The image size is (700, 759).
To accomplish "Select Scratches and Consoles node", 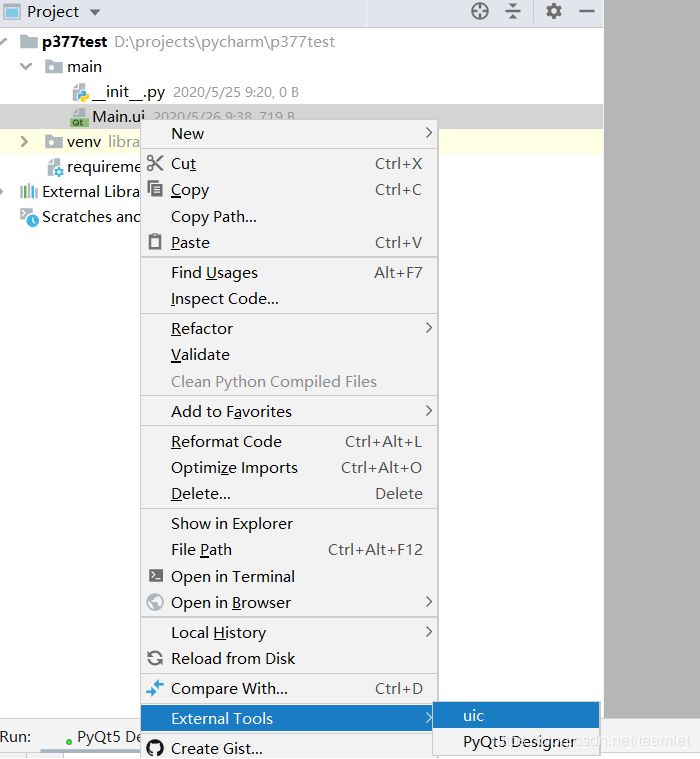I will click(x=91, y=217).
